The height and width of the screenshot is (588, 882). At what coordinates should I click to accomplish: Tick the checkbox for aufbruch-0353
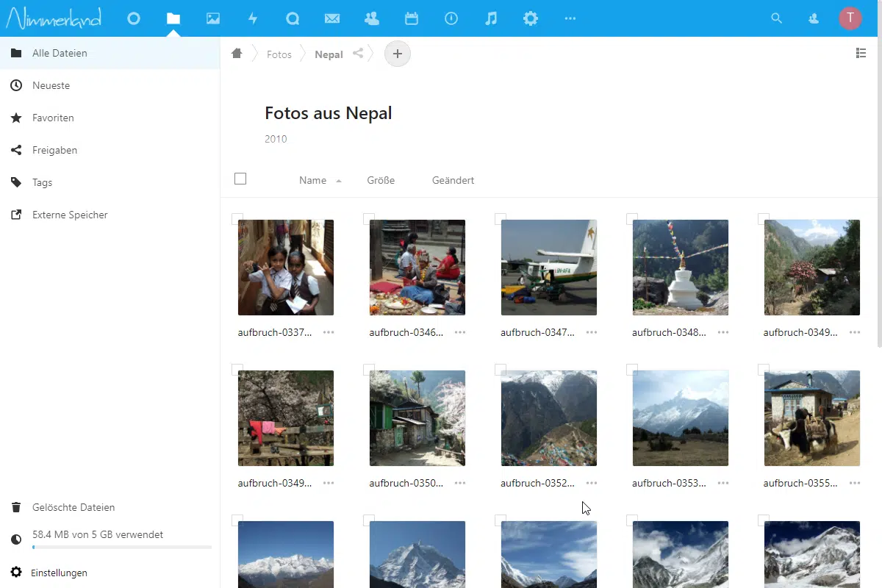tap(631, 369)
